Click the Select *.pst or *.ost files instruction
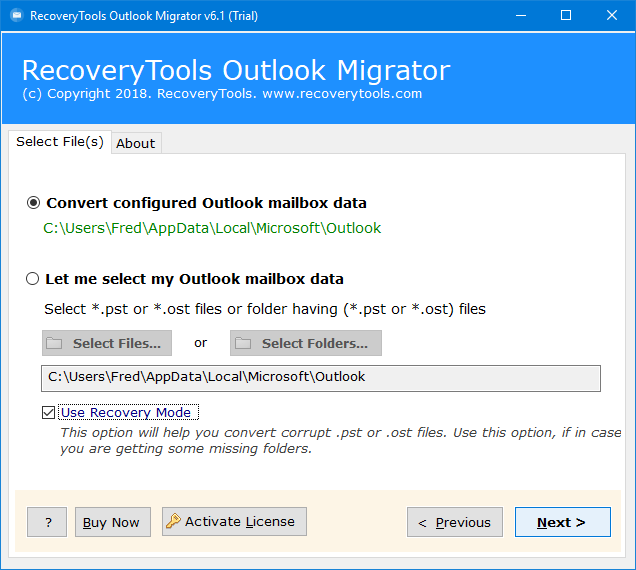This screenshot has width=636, height=570. tap(265, 309)
